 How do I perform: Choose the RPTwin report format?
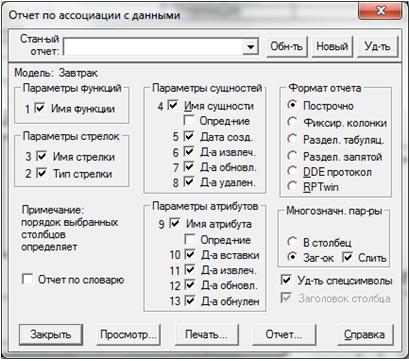pyautogui.click(x=292, y=186)
